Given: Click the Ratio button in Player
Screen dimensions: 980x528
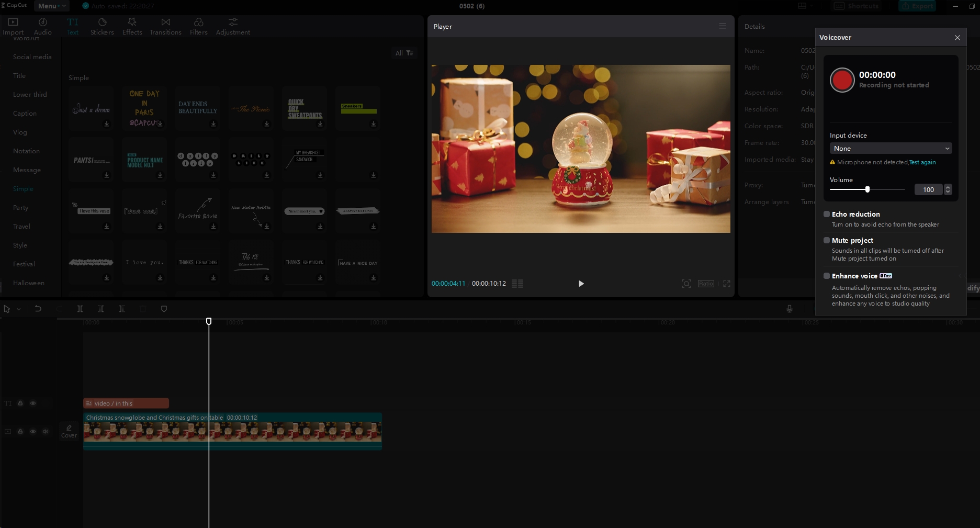Looking at the screenshot, I should (x=706, y=284).
